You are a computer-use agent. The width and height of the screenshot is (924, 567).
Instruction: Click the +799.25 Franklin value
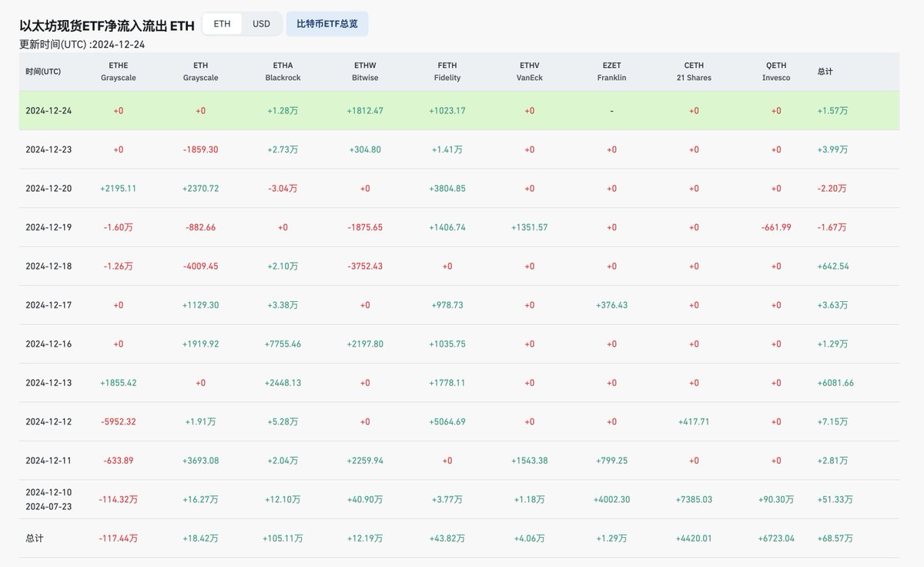611,461
